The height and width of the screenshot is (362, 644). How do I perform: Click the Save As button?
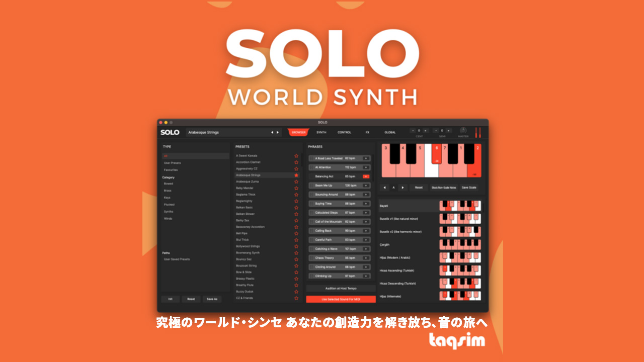tap(212, 299)
